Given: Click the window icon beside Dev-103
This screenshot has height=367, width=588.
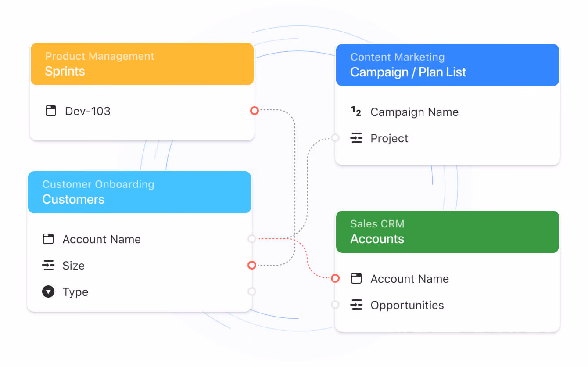Looking at the screenshot, I should [51, 111].
